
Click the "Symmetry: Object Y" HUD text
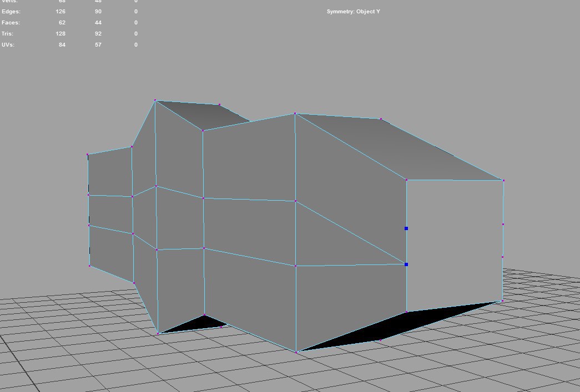[353, 12]
